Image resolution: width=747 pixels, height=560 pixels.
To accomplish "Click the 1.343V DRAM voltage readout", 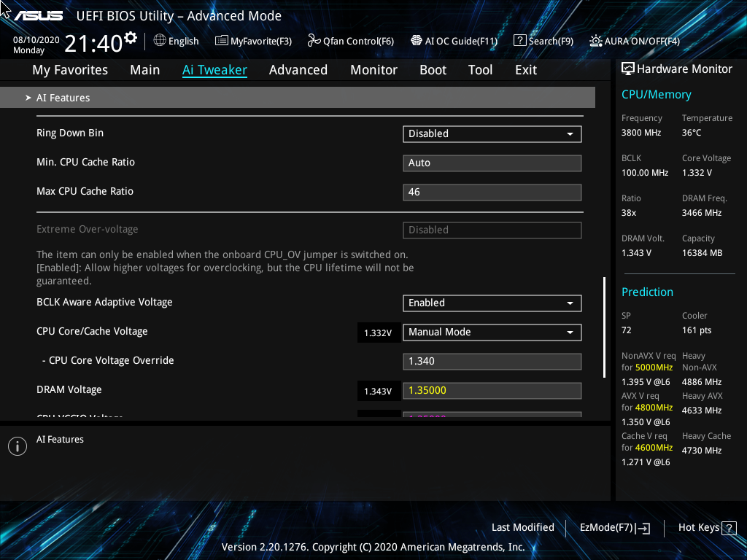I will 379,392.
